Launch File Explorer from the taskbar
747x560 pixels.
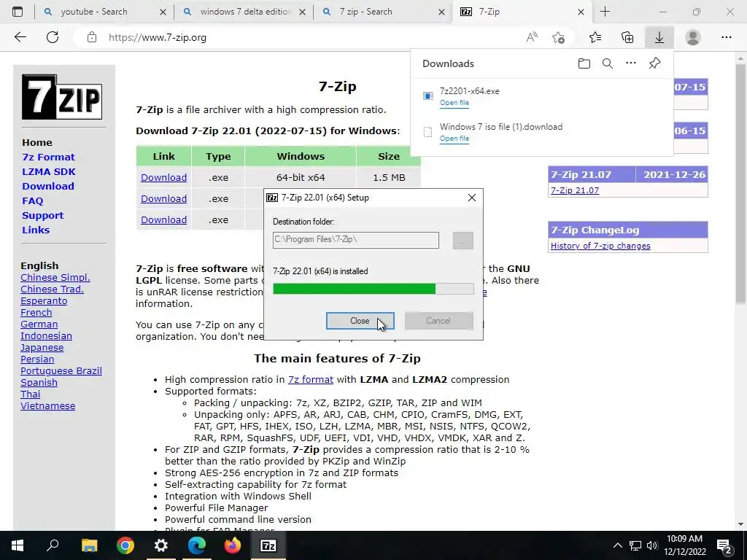(x=89, y=545)
